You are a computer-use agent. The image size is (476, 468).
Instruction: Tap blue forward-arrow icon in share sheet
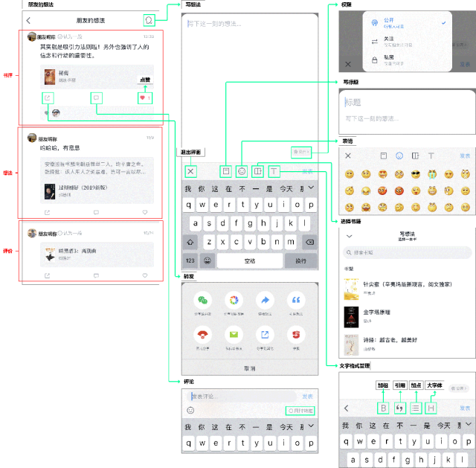tap(265, 301)
